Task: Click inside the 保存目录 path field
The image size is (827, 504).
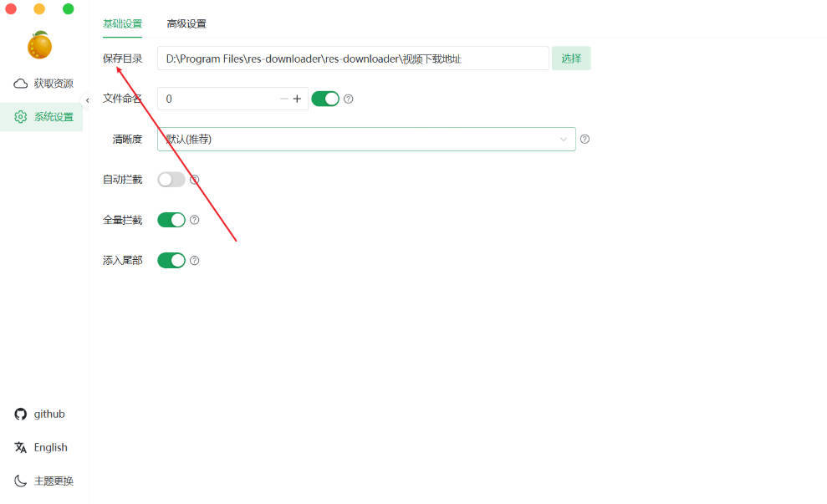Action: [351, 59]
